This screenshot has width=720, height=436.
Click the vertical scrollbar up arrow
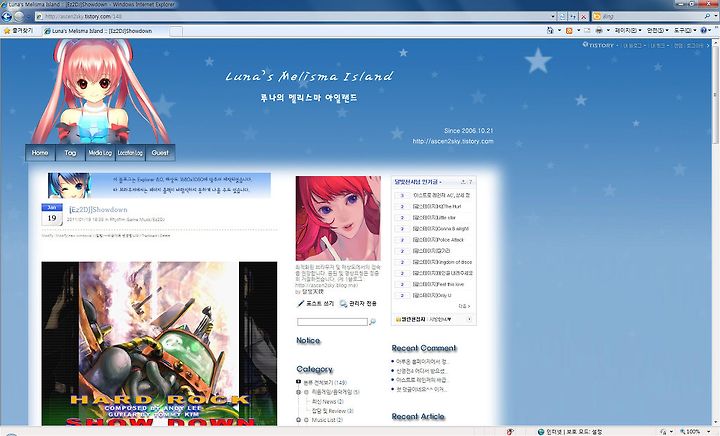click(x=716, y=42)
